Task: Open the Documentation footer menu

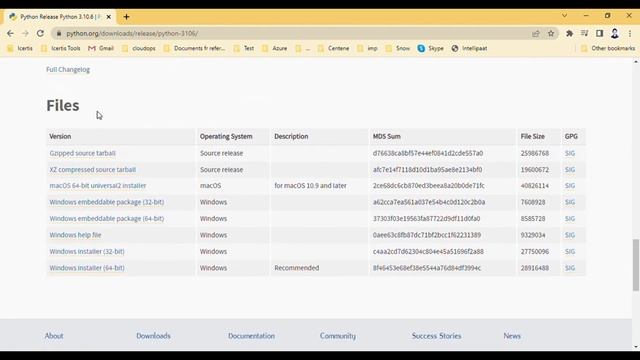Action: 251,336
